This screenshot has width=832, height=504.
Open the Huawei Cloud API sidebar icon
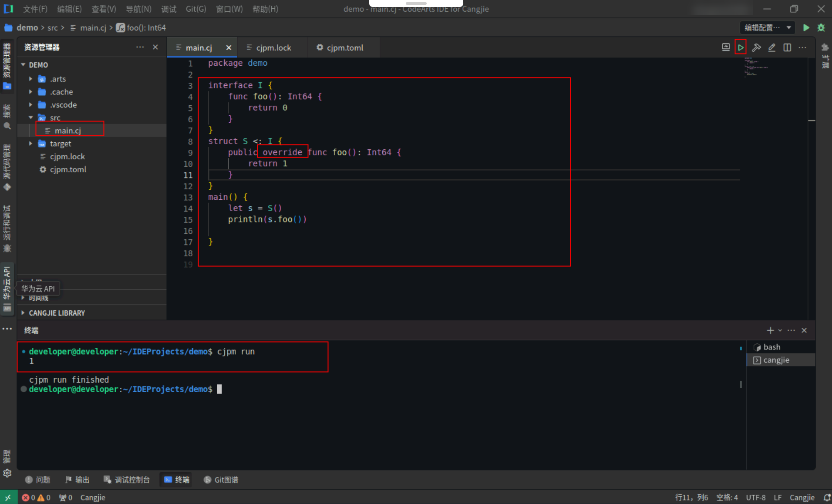click(x=7, y=288)
